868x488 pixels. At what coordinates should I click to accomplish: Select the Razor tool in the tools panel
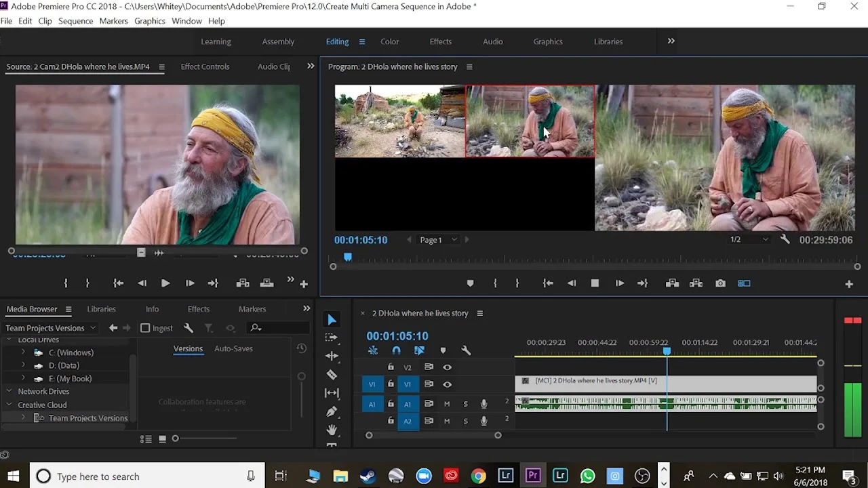tap(332, 375)
